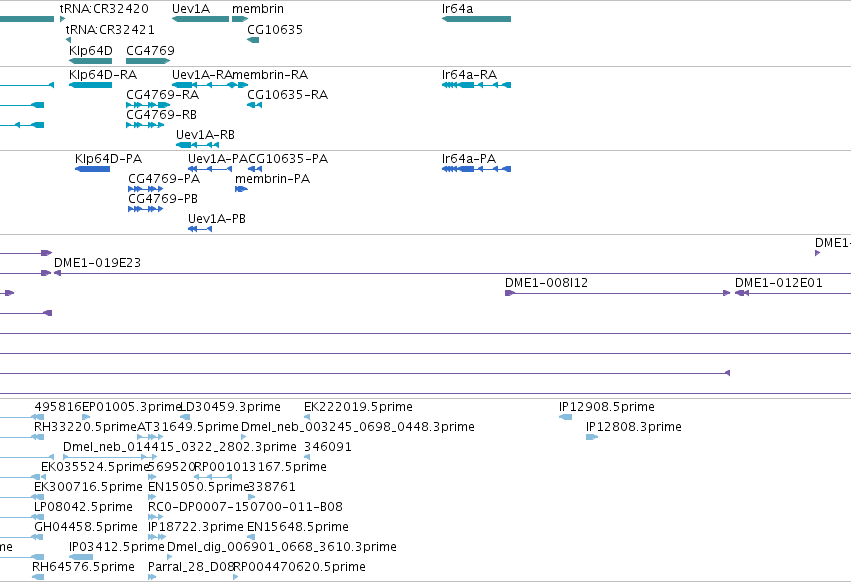Click the Uev1A gene feature bar
The height and width of the screenshot is (582, 851).
click(200, 19)
